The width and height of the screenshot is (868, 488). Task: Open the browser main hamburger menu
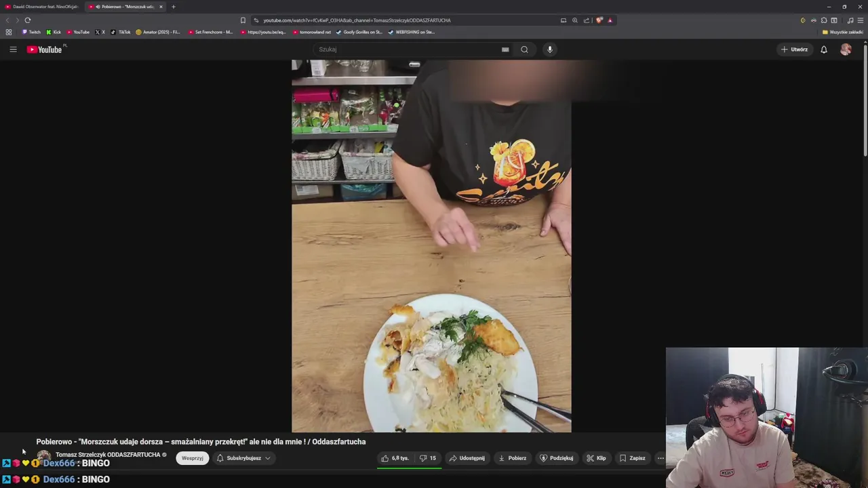861,20
